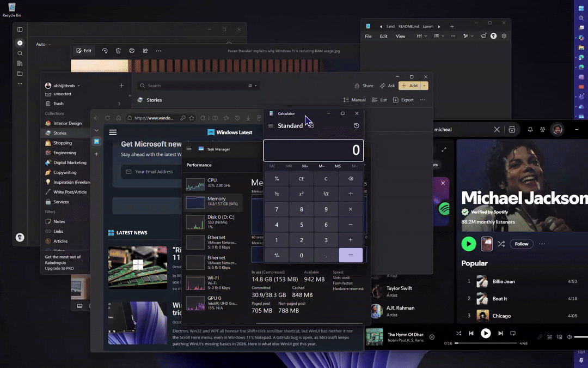The image size is (588, 368).
Task: Open Spotify friend activity icon
Action: tap(542, 129)
